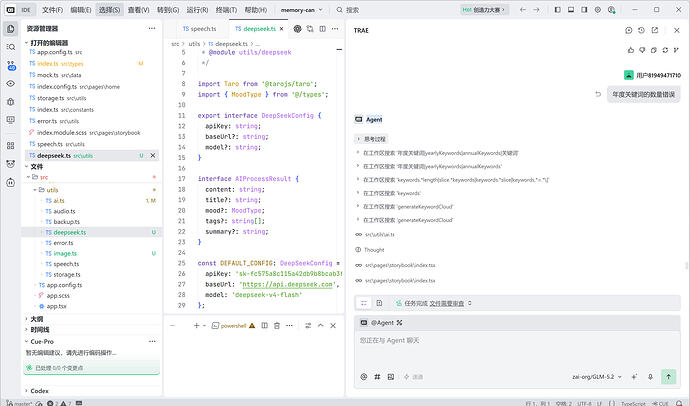Open Source Control with 40 changes badge
The height and width of the screenshot is (406, 690).
point(11,66)
